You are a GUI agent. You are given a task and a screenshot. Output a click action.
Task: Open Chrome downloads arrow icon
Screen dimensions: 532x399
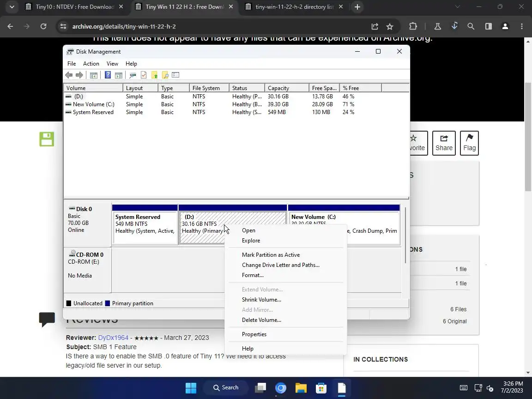454,26
